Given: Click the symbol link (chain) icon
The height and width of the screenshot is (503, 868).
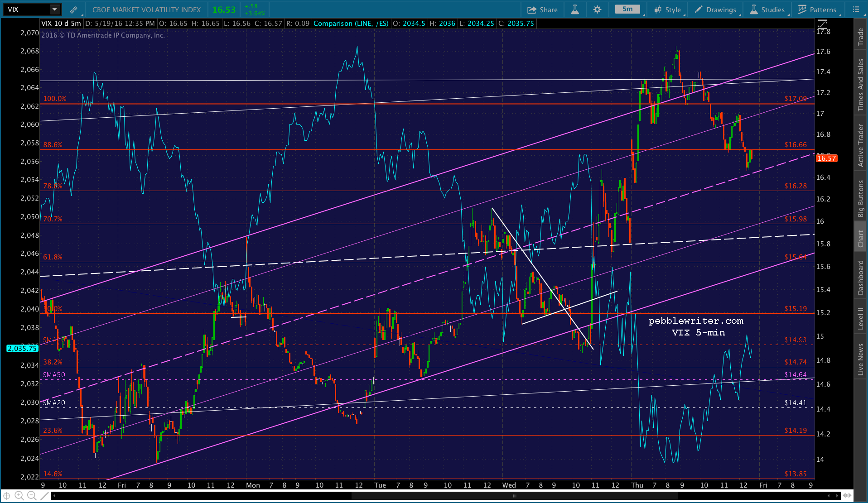Looking at the screenshot, I should 73,10.
